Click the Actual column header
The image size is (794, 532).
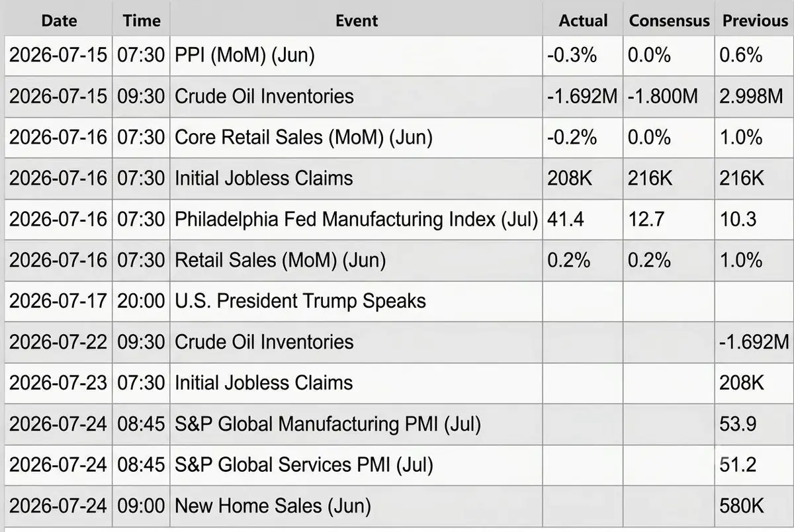click(583, 21)
